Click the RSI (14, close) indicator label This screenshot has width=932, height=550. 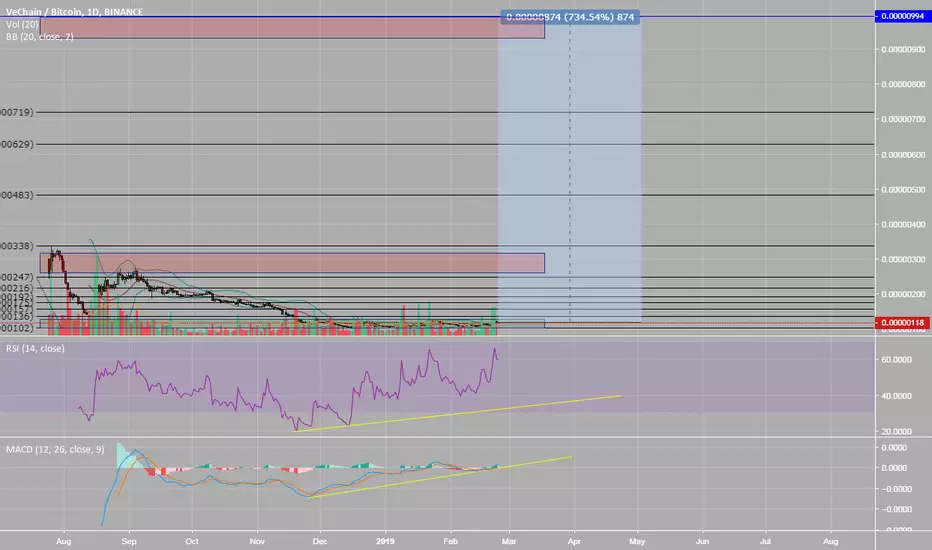[x=35, y=348]
